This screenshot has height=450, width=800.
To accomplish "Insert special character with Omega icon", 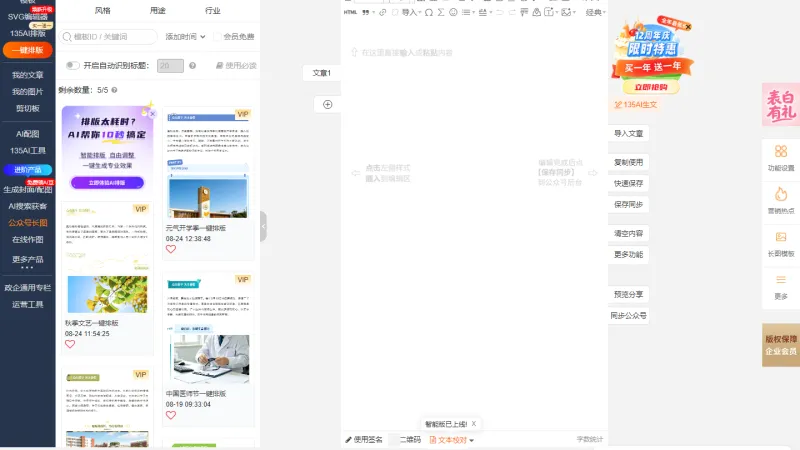I will click(x=429, y=12).
